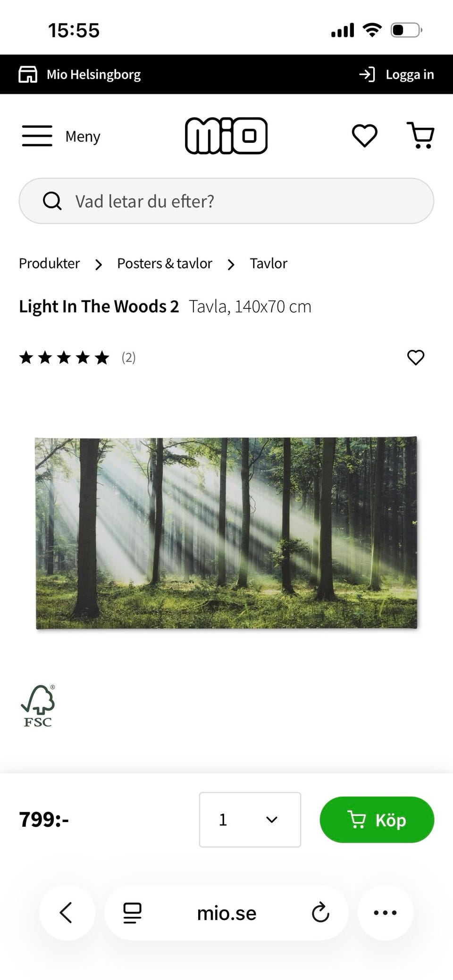This screenshot has height=980, width=453.
Task: Click the quantity dropdown chevron arrow
Action: (272, 820)
